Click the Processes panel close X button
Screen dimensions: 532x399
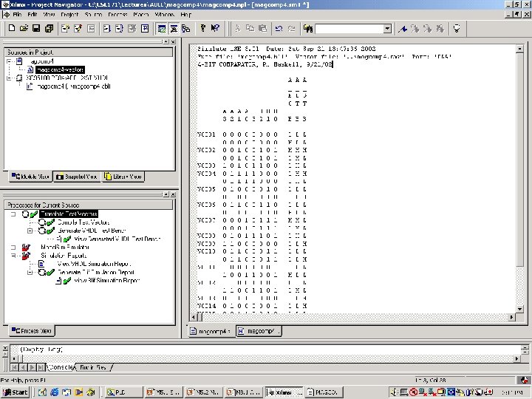pyautogui.click(x=173, y=194)
